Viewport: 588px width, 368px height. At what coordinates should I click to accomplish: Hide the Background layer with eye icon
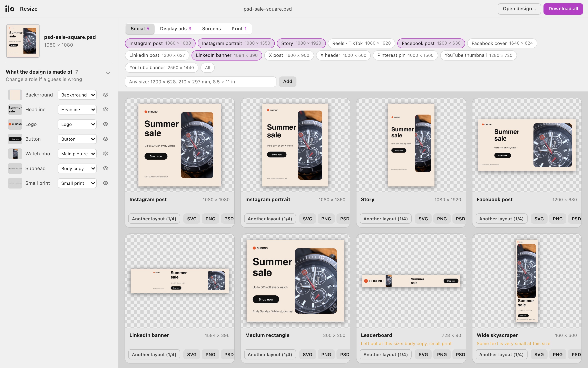(x=105, y=95)
